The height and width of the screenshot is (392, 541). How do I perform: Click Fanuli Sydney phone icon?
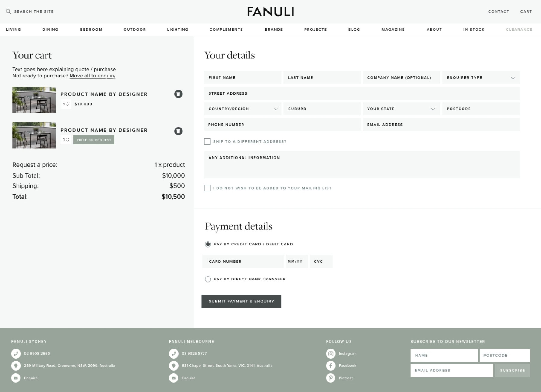click(x=16, y=353)
